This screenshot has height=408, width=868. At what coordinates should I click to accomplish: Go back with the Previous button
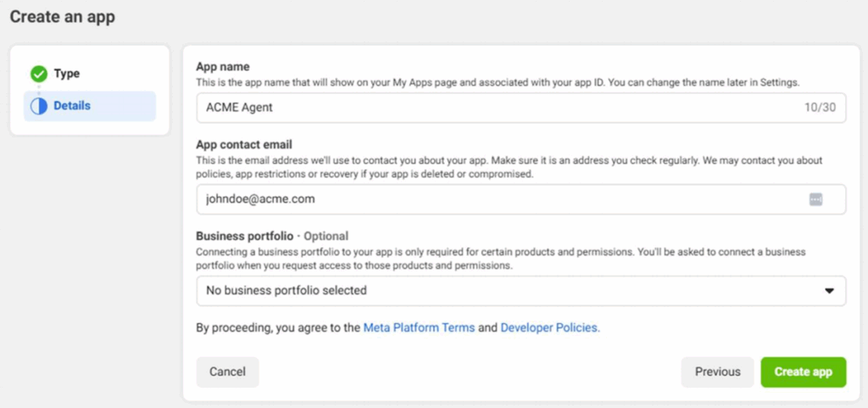(717, 372)
